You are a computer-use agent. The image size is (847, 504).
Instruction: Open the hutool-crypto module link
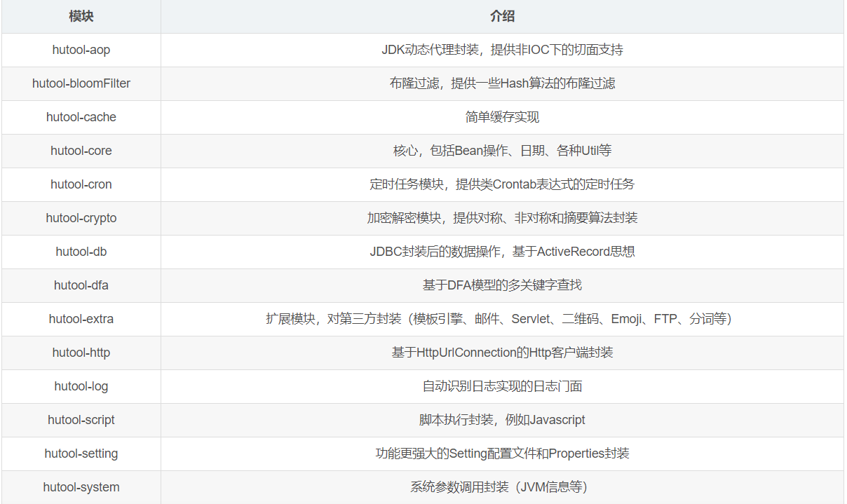(79, 218)
